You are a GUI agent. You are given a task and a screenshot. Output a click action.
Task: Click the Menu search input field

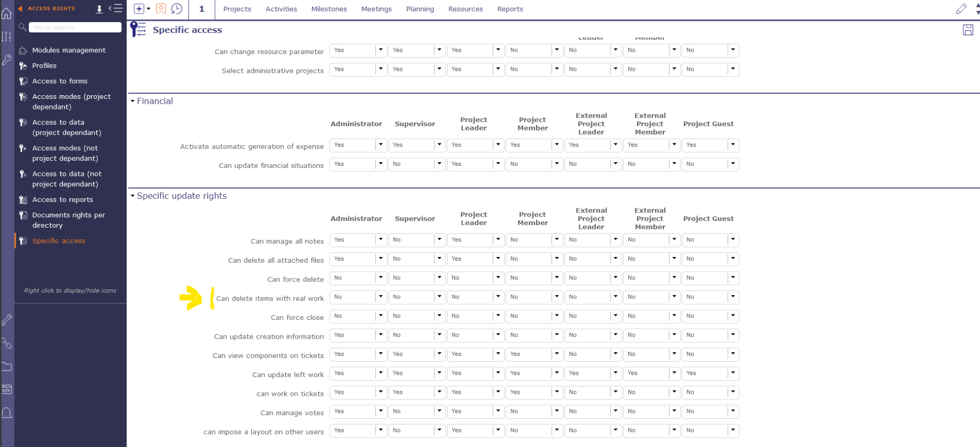click(x=75, y=27)
